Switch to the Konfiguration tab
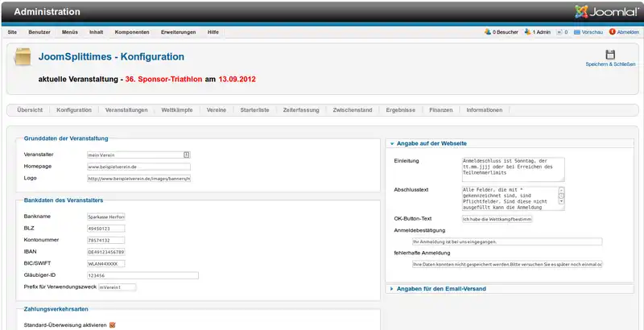Image resolution: width=644 pixels, height=330 pixels. pyautogui.click(x=74, y=110)
